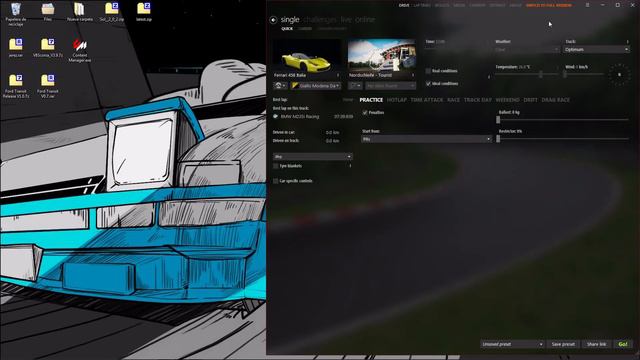Go back with the circular arrow button

point(273,20)
